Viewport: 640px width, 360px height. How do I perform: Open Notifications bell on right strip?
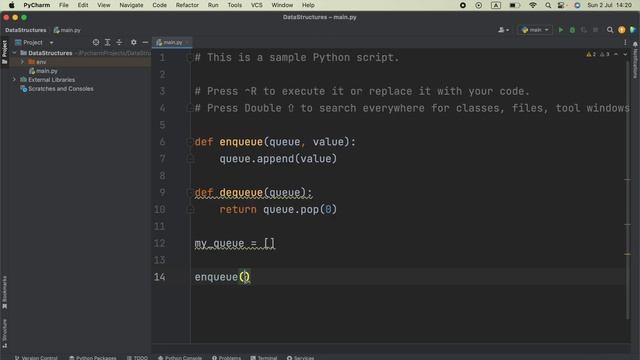(635, 44)
